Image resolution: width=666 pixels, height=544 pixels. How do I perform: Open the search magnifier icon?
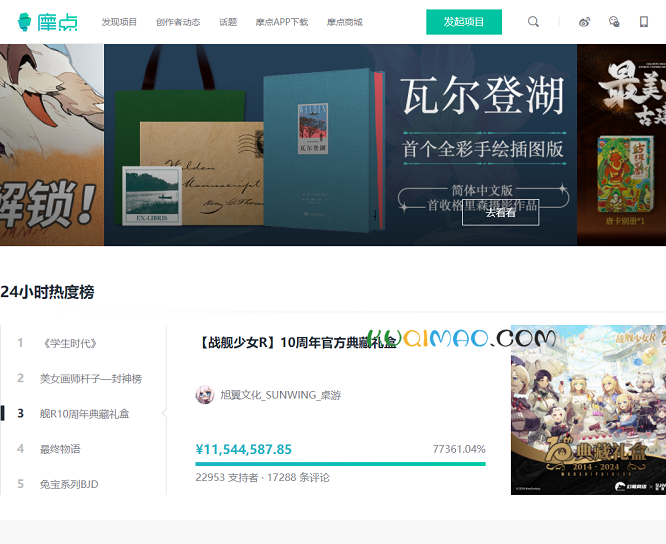click(533, 22)
